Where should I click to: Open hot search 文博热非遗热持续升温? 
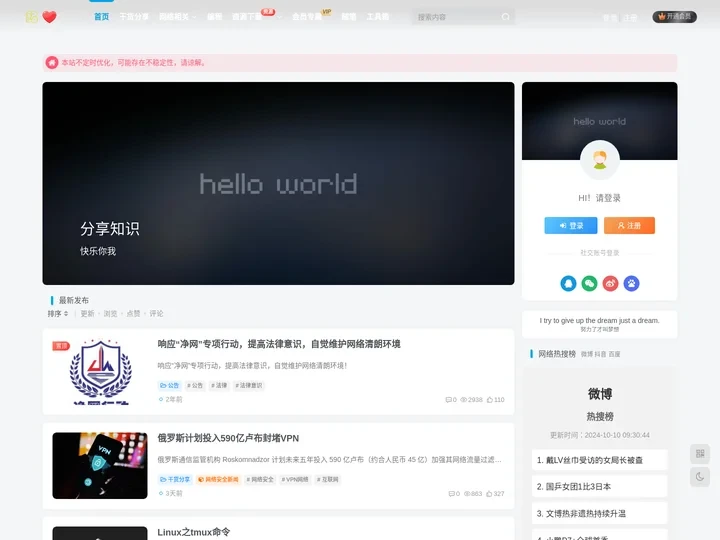click(599, 513)
